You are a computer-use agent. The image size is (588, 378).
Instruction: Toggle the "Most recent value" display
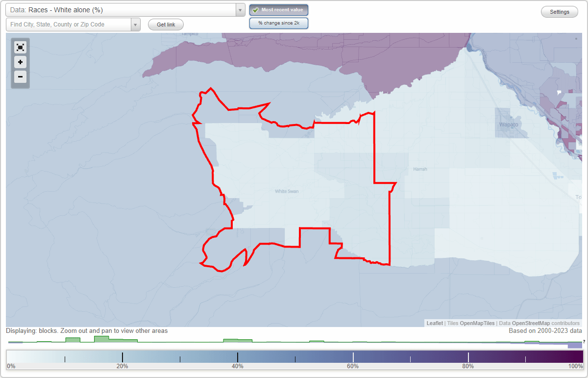[278, 9]
